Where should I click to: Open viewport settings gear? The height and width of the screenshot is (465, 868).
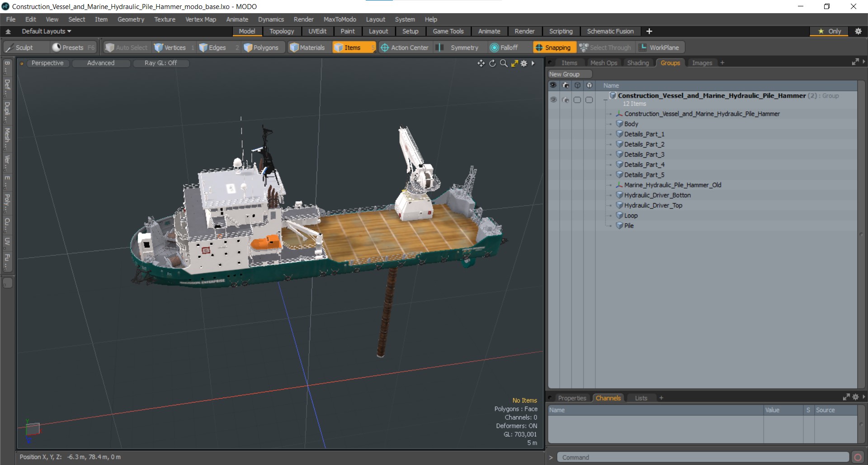click(x=524, y=63)
